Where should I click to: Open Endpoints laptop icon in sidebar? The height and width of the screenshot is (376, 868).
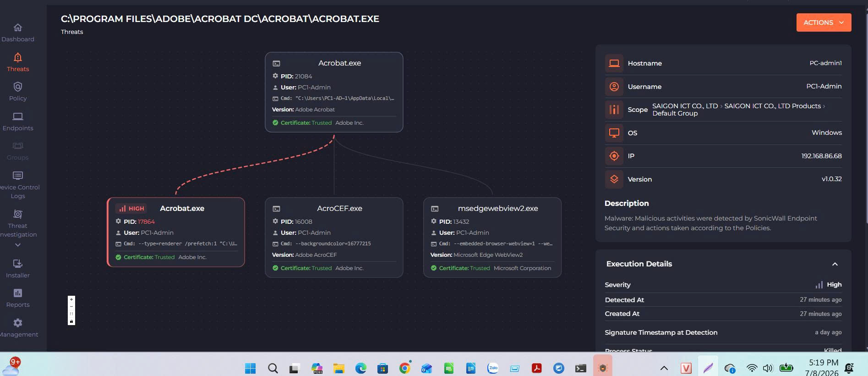[x=18, y=116]
